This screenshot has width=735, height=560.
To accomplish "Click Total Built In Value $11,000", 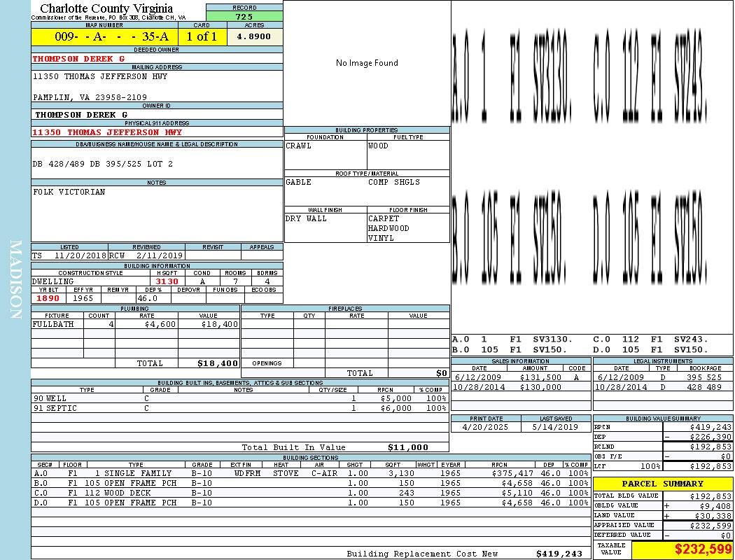I will click(x=408, y=447).
